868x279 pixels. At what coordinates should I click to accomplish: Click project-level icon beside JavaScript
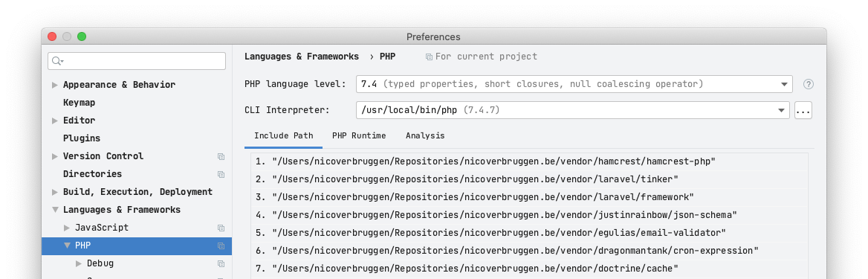221,228
